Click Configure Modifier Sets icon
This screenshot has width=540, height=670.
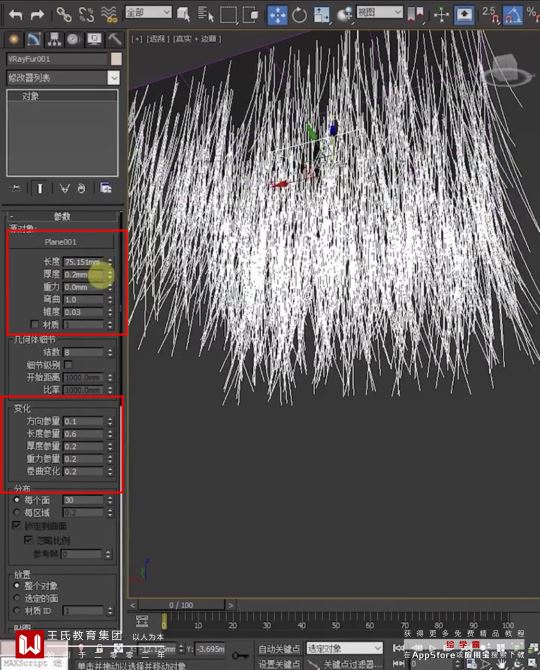click(x=106, y=188)
